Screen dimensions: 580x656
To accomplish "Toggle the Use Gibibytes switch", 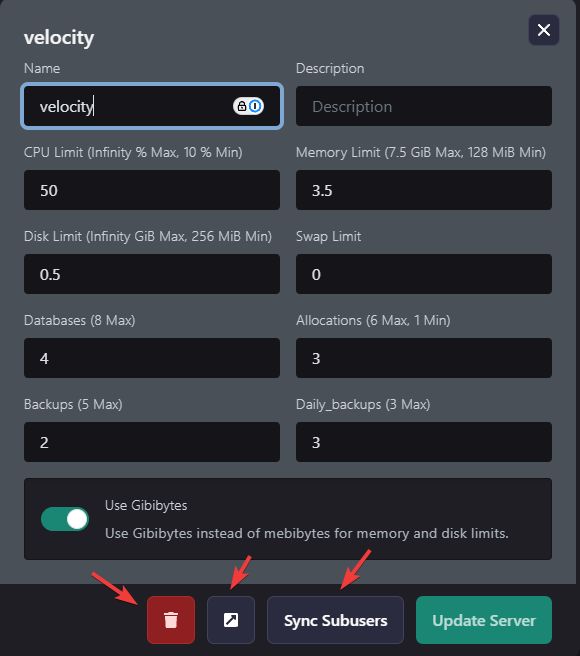I will pos(65,519).
